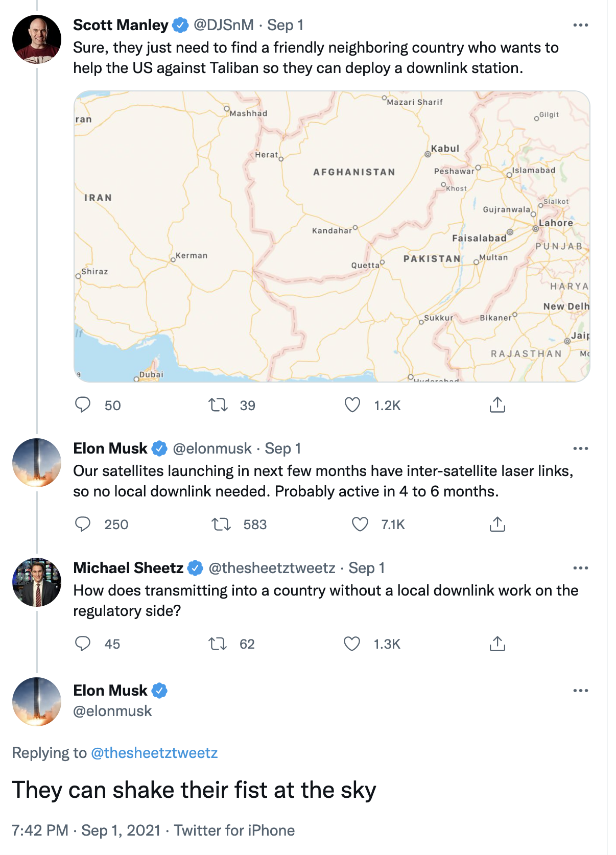The width and height of the screenshot is (616, 855).
Task: Open Scott Manley's profile picture
Action: (37, 39)
